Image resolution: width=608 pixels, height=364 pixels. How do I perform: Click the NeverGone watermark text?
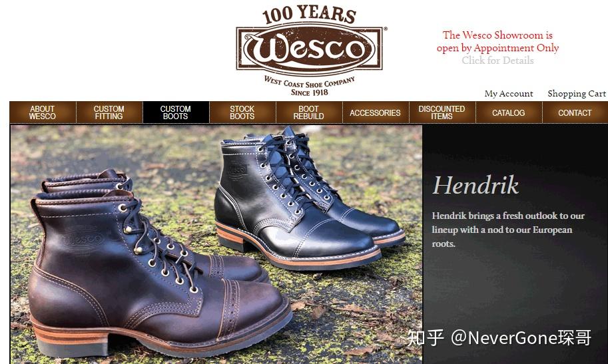[x=499, y=337]
